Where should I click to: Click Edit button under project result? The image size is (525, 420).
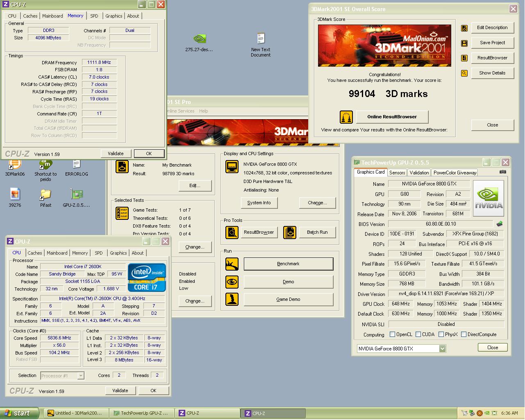pos(195,186)
